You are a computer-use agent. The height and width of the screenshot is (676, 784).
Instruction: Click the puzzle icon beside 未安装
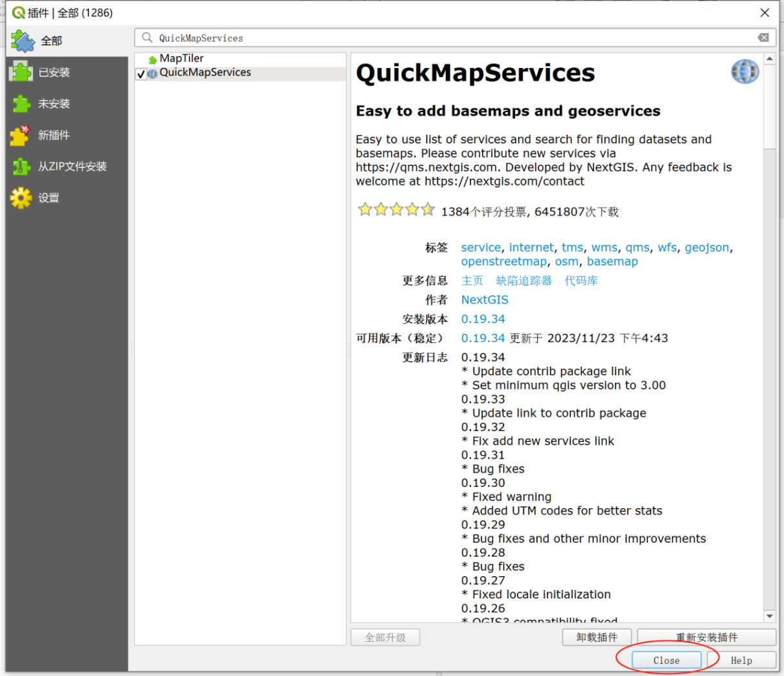tap(21, 104)
